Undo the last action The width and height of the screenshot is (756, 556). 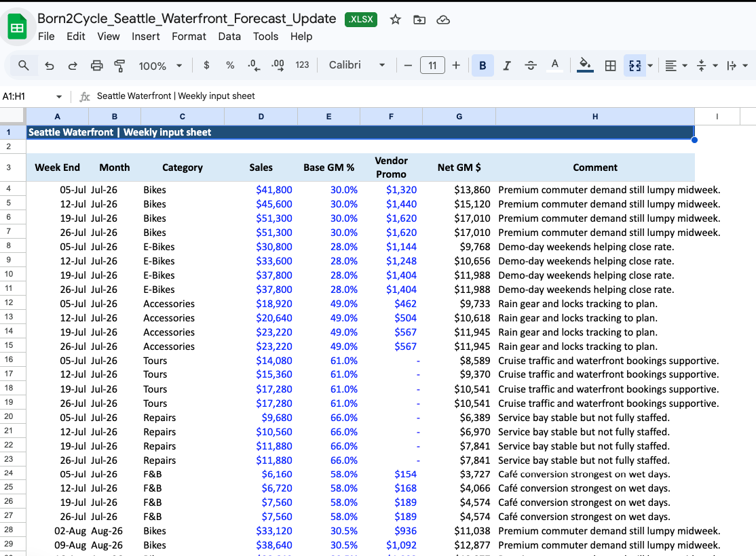(49, 65)
